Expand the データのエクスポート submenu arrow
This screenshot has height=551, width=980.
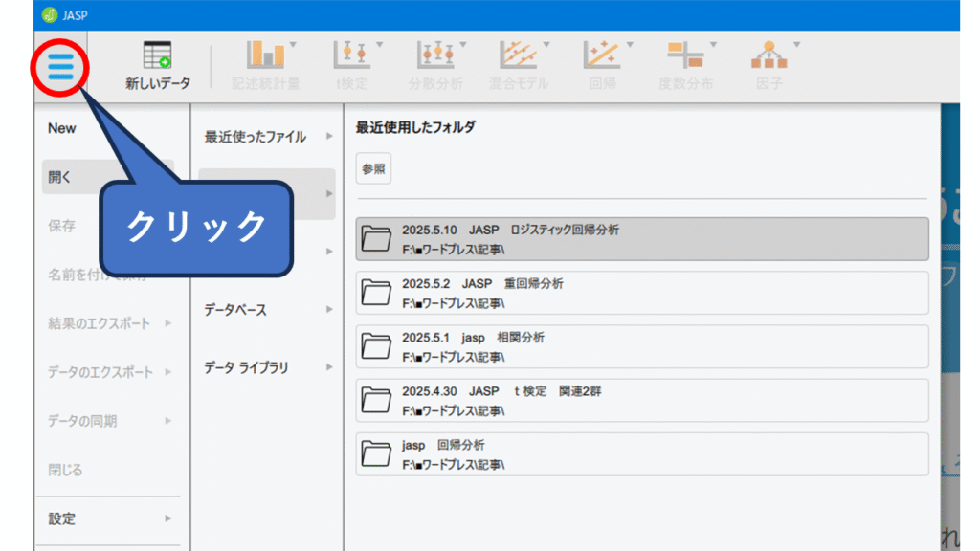(168, 372)
